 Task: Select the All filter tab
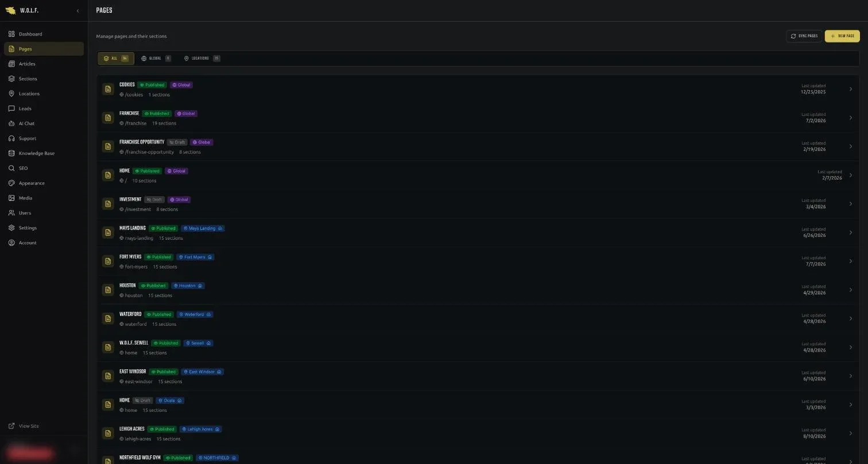click(116, 59)
